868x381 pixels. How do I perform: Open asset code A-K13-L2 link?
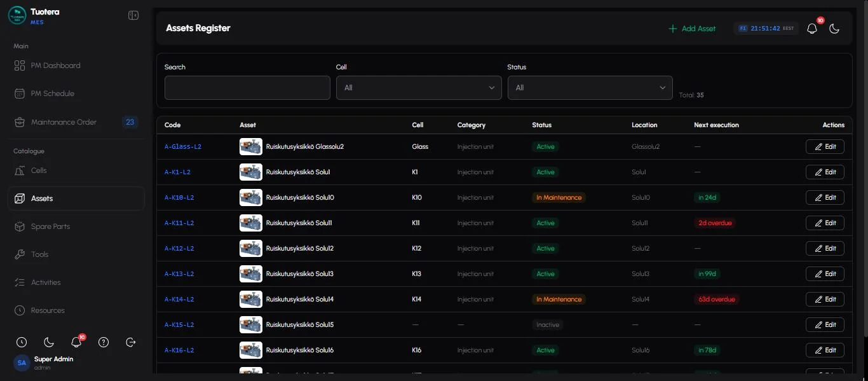coord(179,274)
